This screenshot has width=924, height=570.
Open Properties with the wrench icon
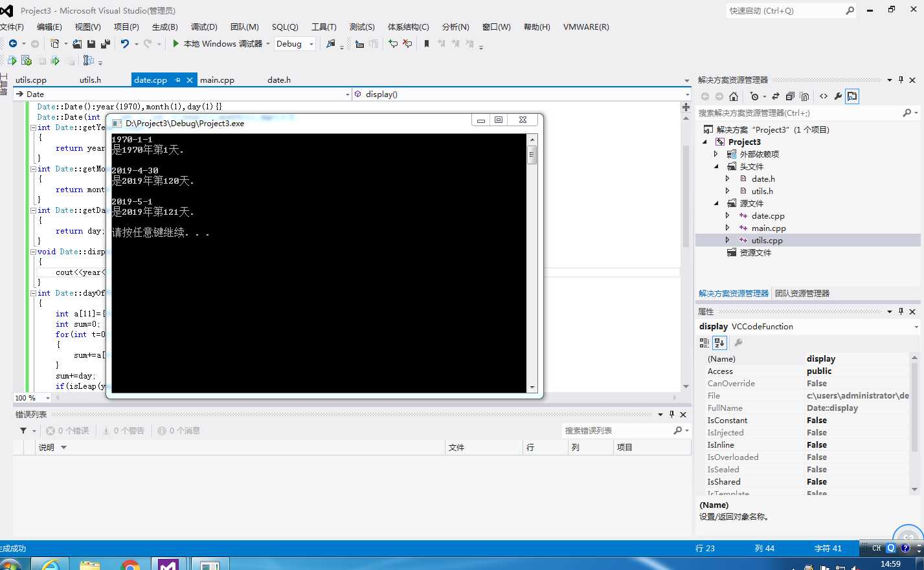[838, 96]
